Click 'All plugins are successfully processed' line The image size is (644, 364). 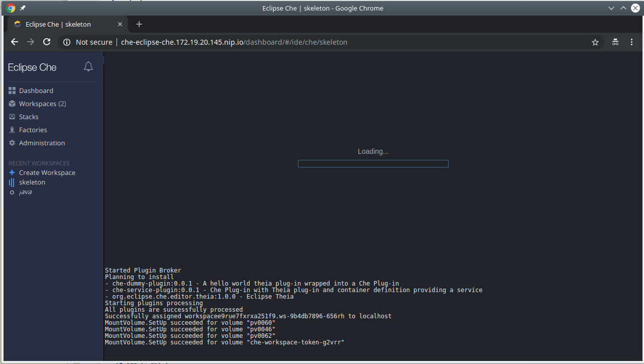[174, 310]
